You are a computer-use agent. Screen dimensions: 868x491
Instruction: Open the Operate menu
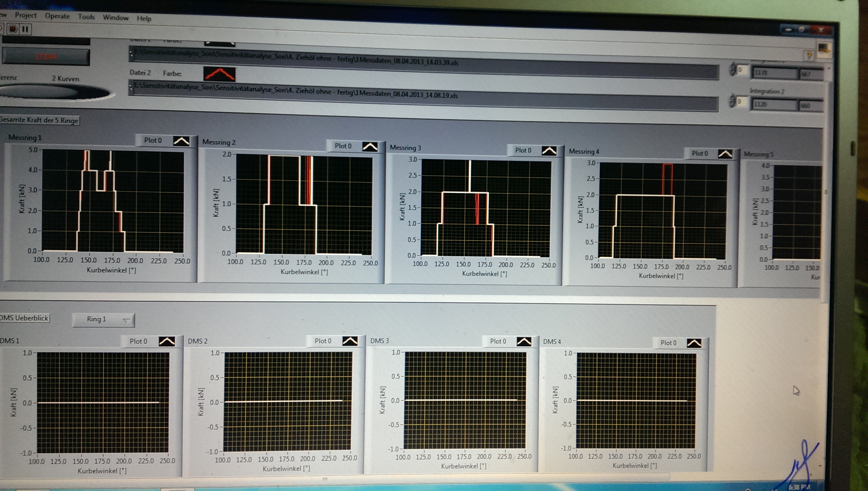pos(57,16)
